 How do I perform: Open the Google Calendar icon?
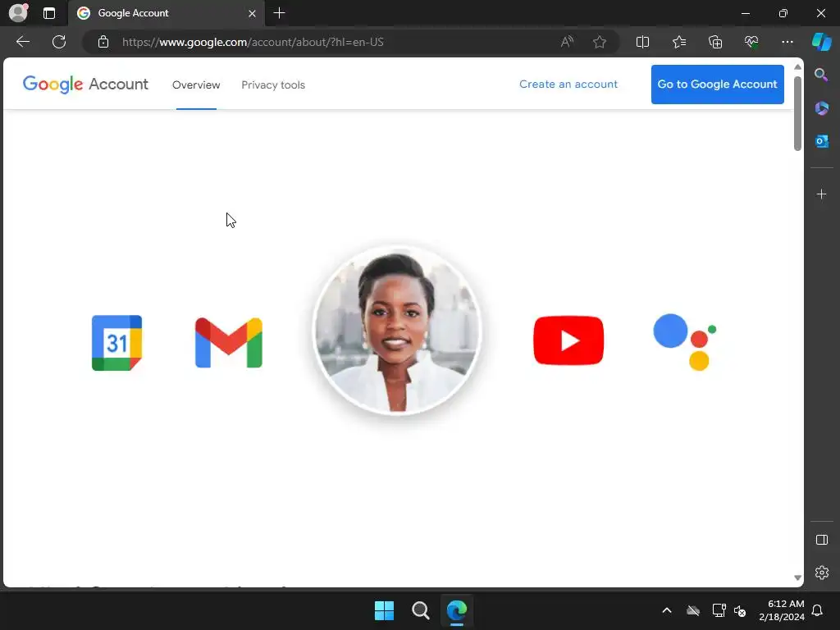point(116,343)
